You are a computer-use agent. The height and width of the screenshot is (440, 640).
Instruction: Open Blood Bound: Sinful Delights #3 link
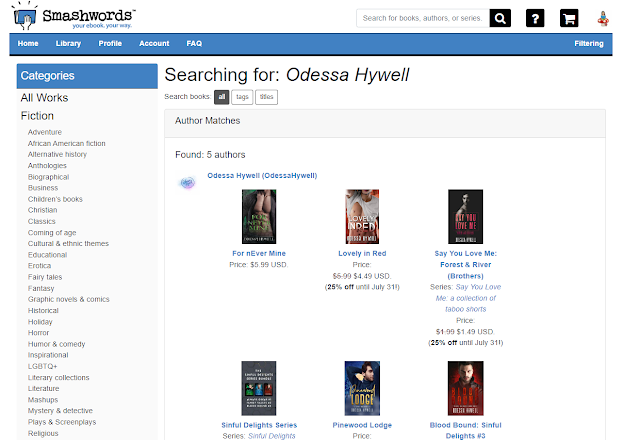(x=465, y=430)
